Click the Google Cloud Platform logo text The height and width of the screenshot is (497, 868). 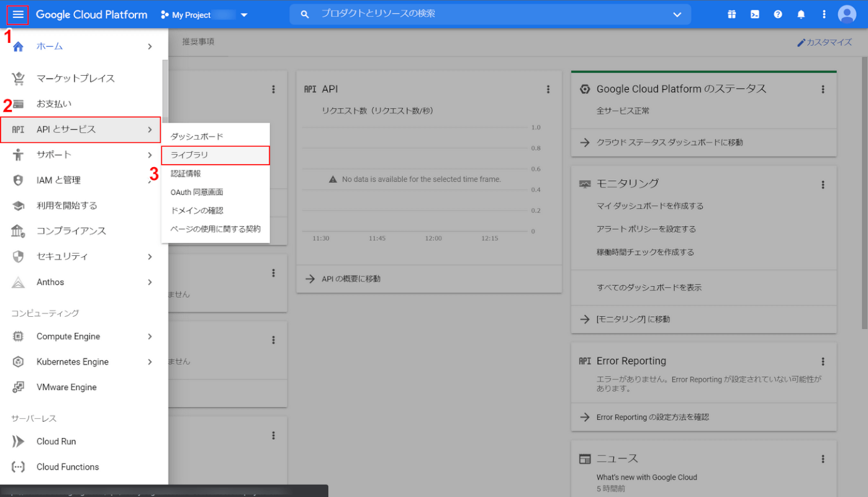tap(92, 15)
